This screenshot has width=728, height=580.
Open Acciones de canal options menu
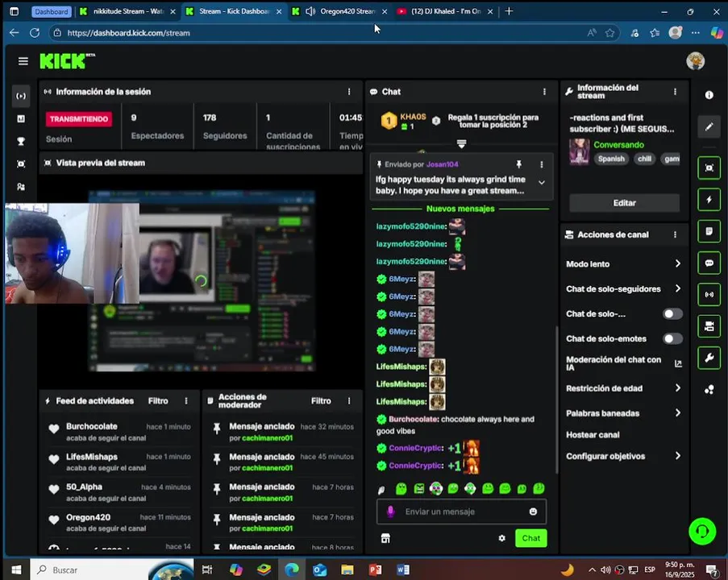(675, 234)
